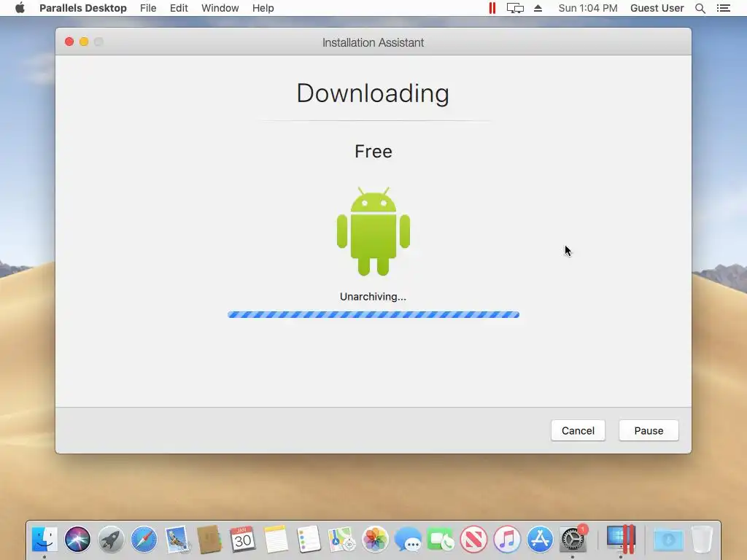Open the File menu
747x560 pixels.
(148, 8)
